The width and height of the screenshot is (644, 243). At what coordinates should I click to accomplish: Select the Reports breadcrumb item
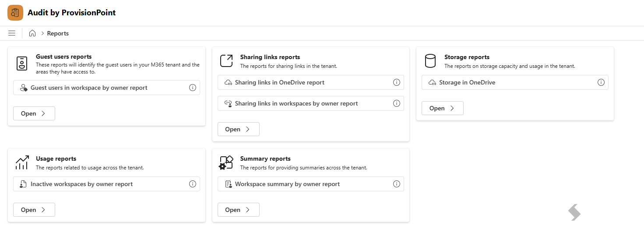(58, 33)
